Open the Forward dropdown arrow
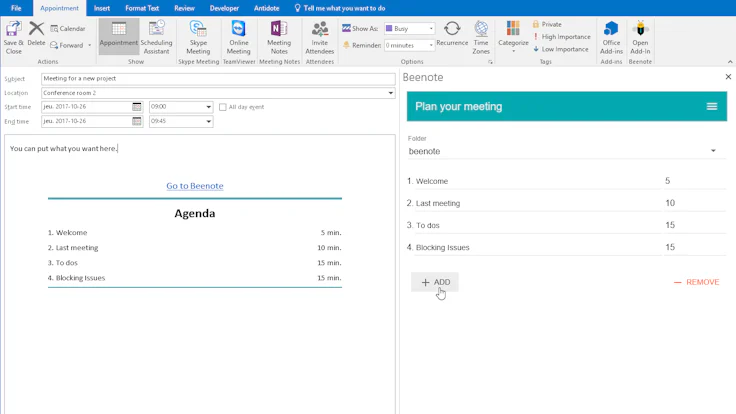This screenshot has width=736, height=414. (x=90, y=45)
